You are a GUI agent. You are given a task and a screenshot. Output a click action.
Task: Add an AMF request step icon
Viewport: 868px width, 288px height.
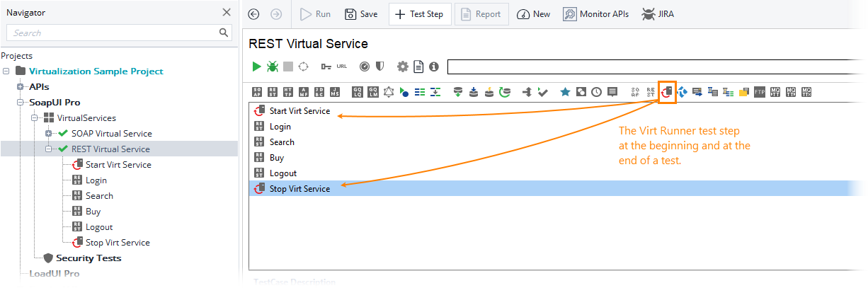(x=304, y=91)
